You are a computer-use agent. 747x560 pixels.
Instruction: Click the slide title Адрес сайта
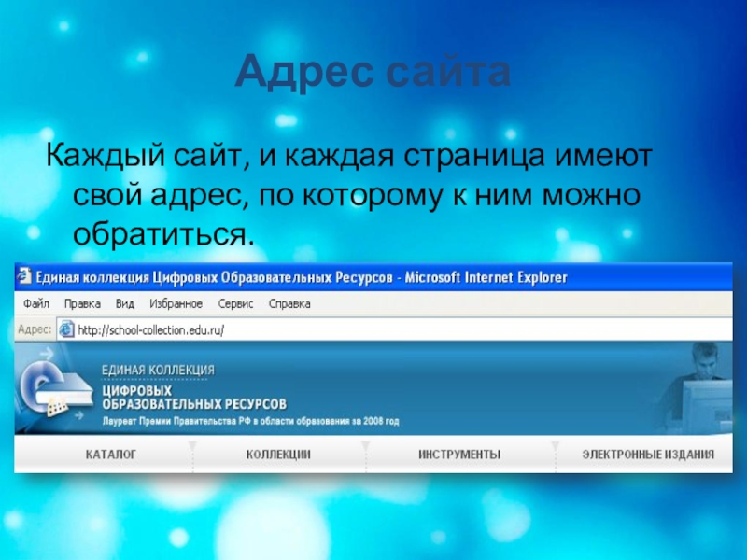(373, 72)
